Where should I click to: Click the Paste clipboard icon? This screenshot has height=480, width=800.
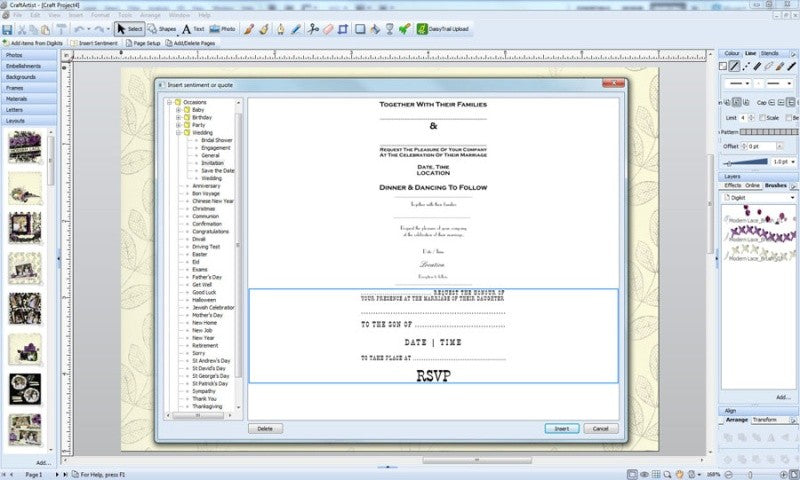(45, 30)
